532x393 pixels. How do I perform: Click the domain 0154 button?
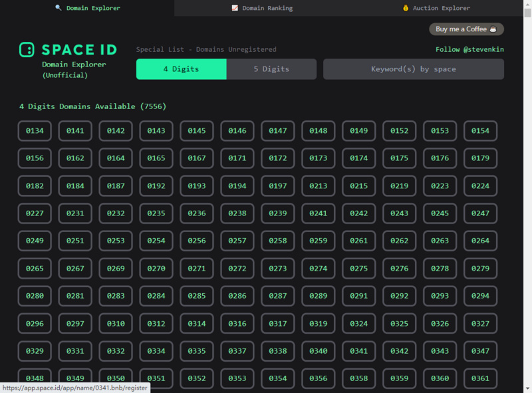(x=480, y=130)
